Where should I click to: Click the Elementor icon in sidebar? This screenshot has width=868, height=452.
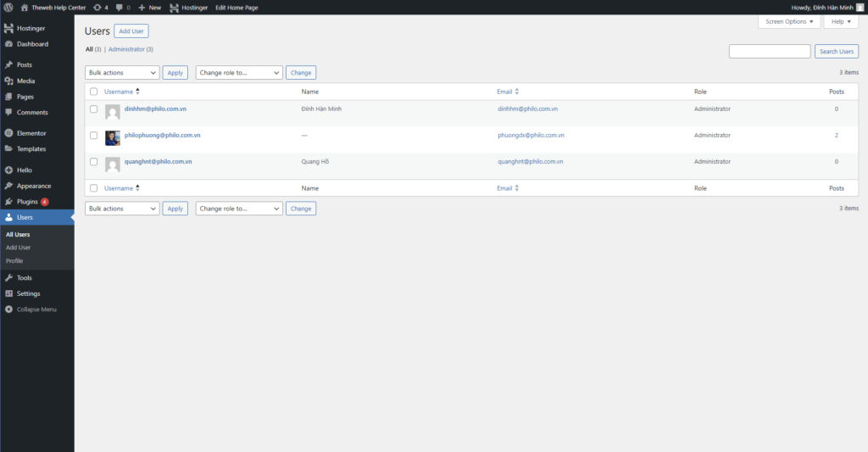click(x=8, y=133)
